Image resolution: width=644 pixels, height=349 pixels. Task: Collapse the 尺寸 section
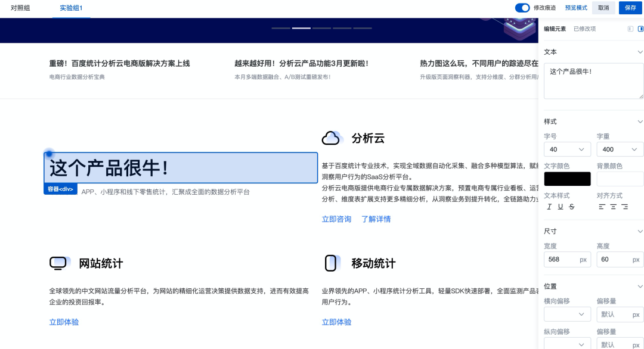[x=640, y=231]
